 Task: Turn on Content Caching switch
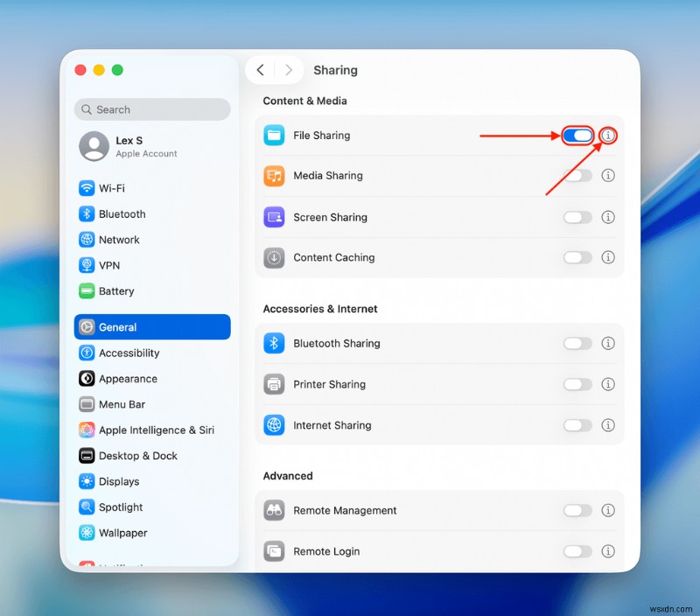(577, 257)
